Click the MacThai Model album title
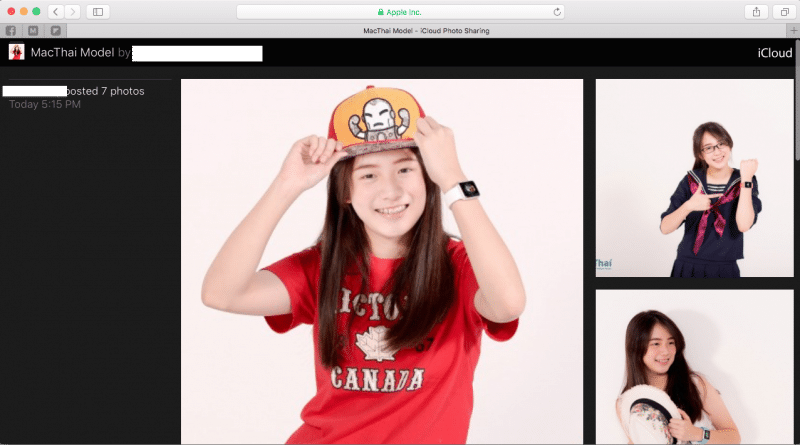The height and width of the screenshot is (445, 800). click(72, 53)
